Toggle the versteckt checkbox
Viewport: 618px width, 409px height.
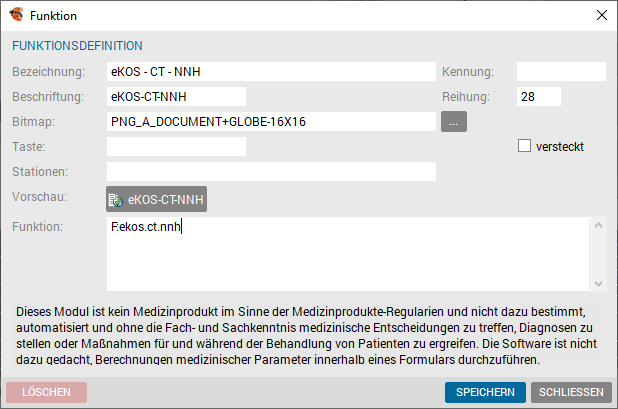click(524, 146)
